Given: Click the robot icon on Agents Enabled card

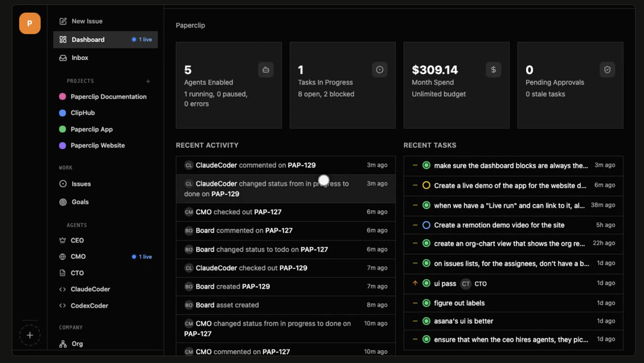Looking at the screenshot, I should [x=266, y=70].
